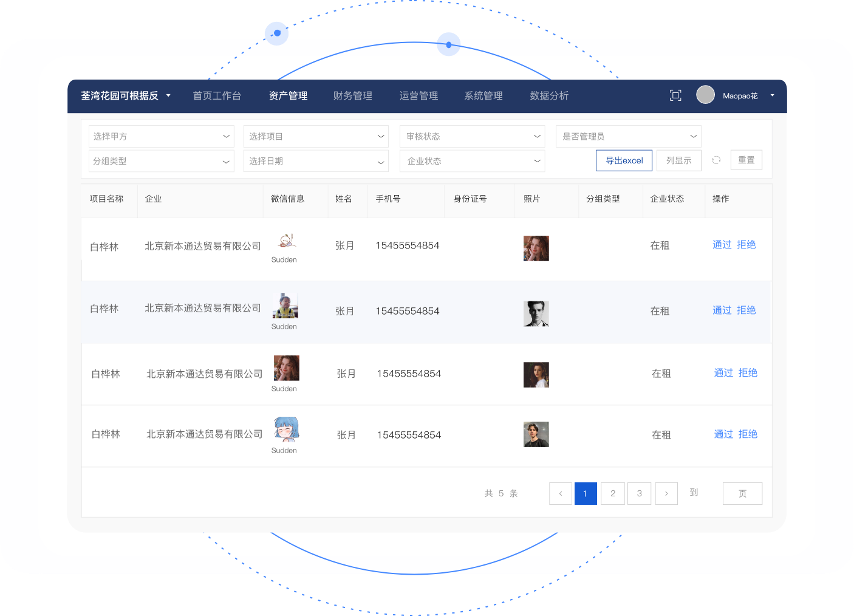Expand the 是否管理员 dropdown

pyautogui.click(x=628, y=136)
